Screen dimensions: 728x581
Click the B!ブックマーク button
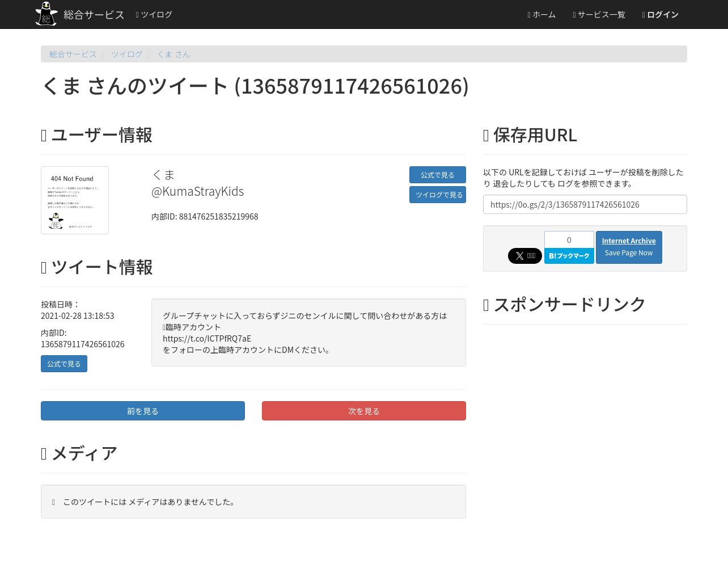tap(569, 256)
